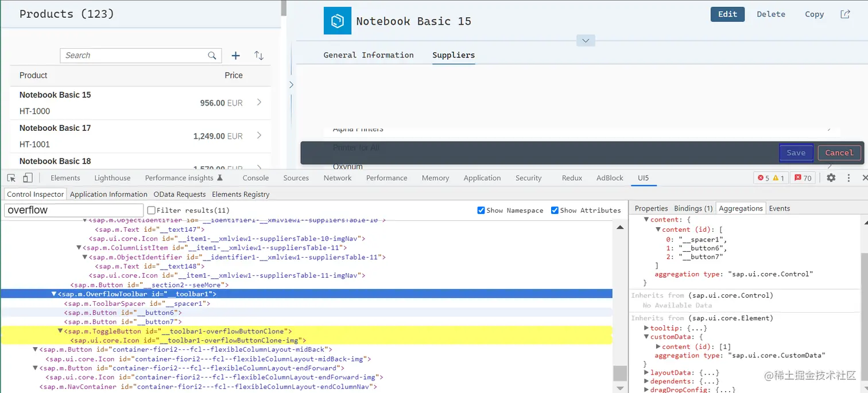The width and height of the screenshot is (868, 393).
Task: Expand dependents aggregation entry
Action: [646, 381]
